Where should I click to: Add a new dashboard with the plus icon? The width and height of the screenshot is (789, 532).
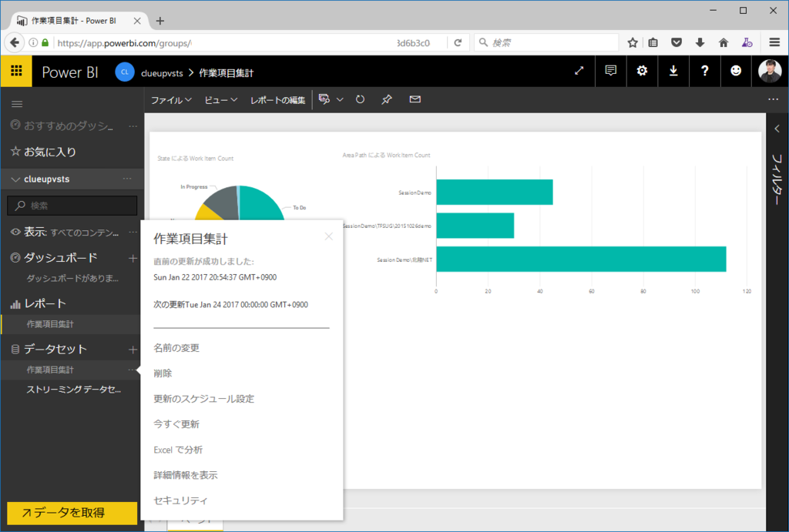pyautogui.click(x=133, y=258)
